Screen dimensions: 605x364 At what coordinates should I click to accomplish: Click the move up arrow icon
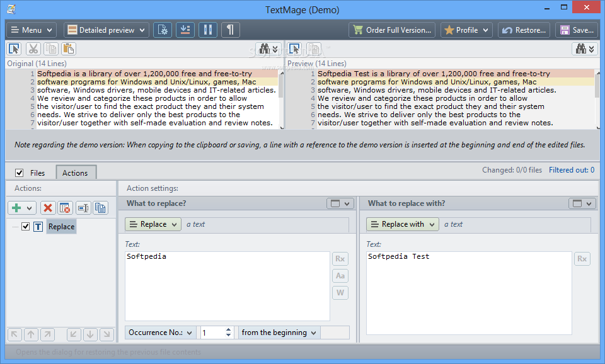pos(32,334)
